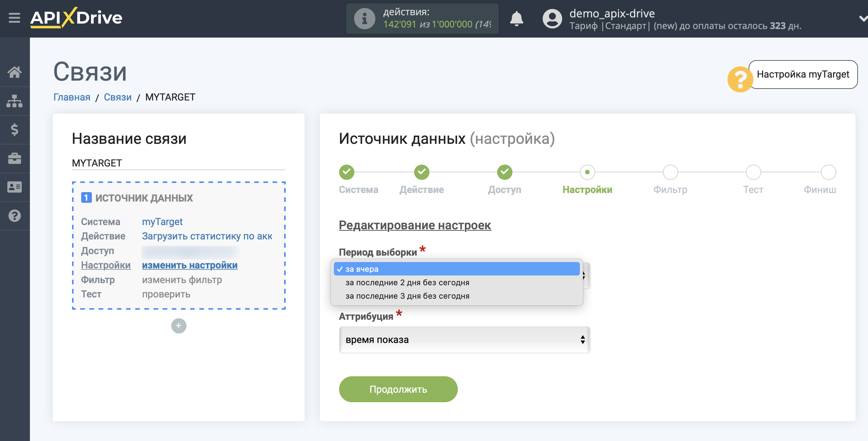The width and height of the screenshot is (868, 441).
Task: Open the Фильтр step label
Action: click(x=670, y=190)
